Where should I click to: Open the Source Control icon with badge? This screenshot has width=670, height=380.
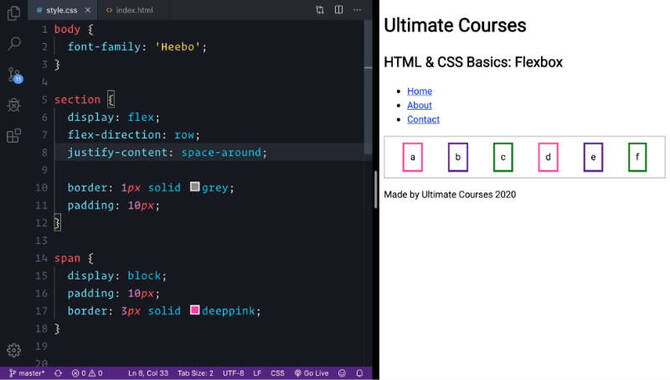point(15,75)
